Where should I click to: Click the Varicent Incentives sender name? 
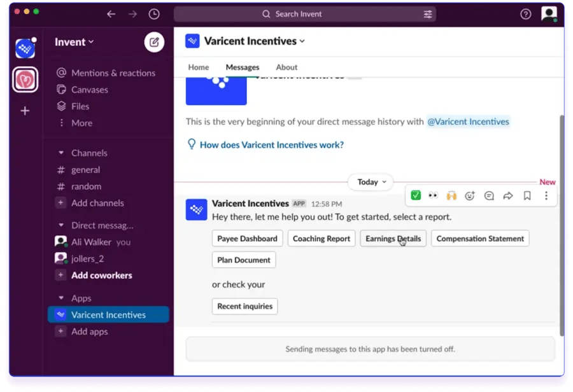point(250,203)
